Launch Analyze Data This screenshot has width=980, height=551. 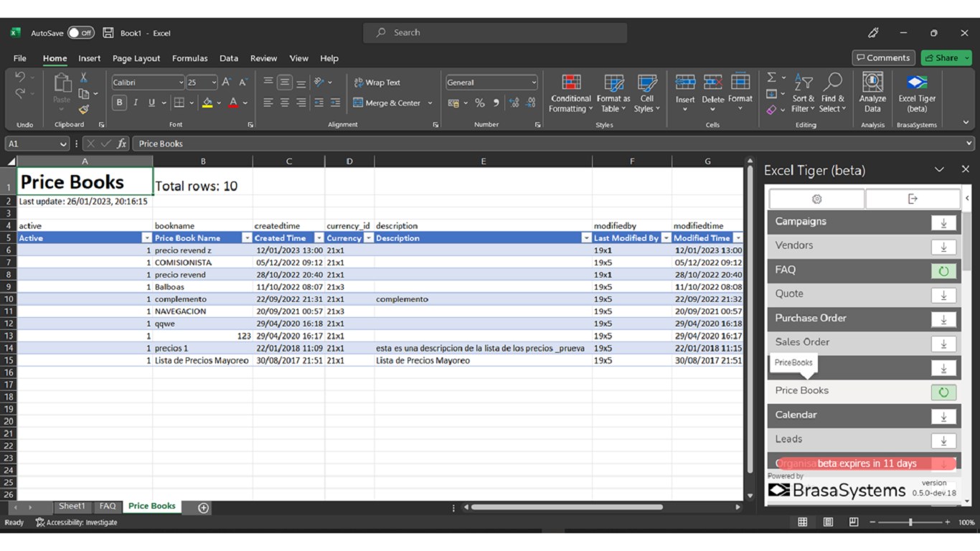(872, 93)
